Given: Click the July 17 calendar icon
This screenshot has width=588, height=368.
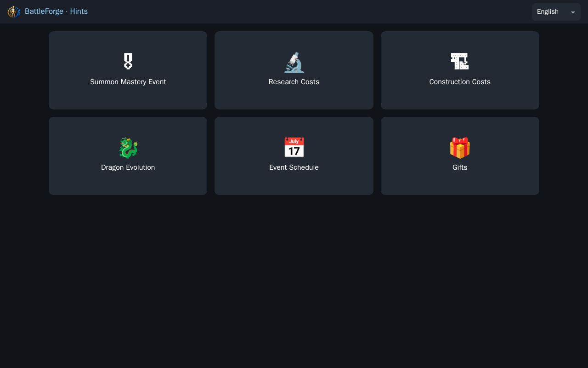Looking at the screenshot, I should point(294,148).
